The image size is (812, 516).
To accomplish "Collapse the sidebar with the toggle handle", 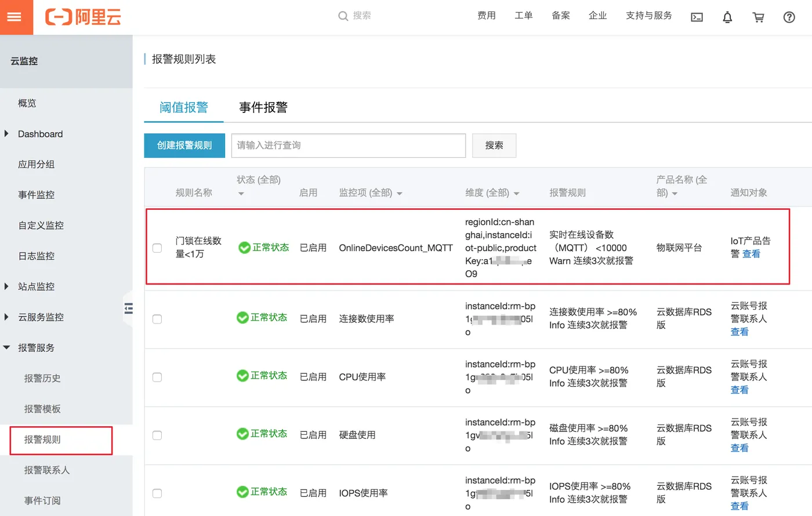I will tap(128, 308).
